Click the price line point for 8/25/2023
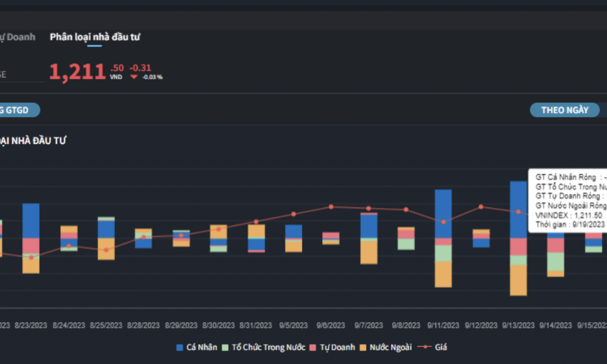The height and width of the screenshot is (364, 607). (x=106, y=250)
